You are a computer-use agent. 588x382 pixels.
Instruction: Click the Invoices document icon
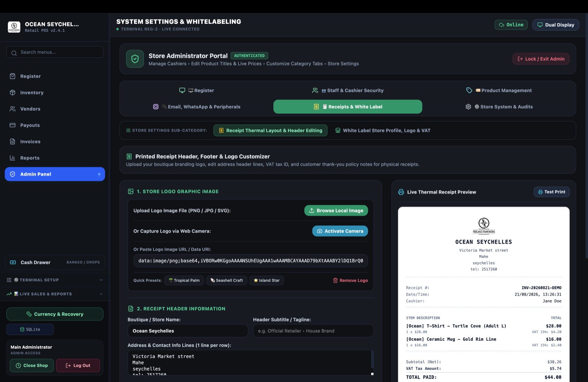[x=12, y=142]
